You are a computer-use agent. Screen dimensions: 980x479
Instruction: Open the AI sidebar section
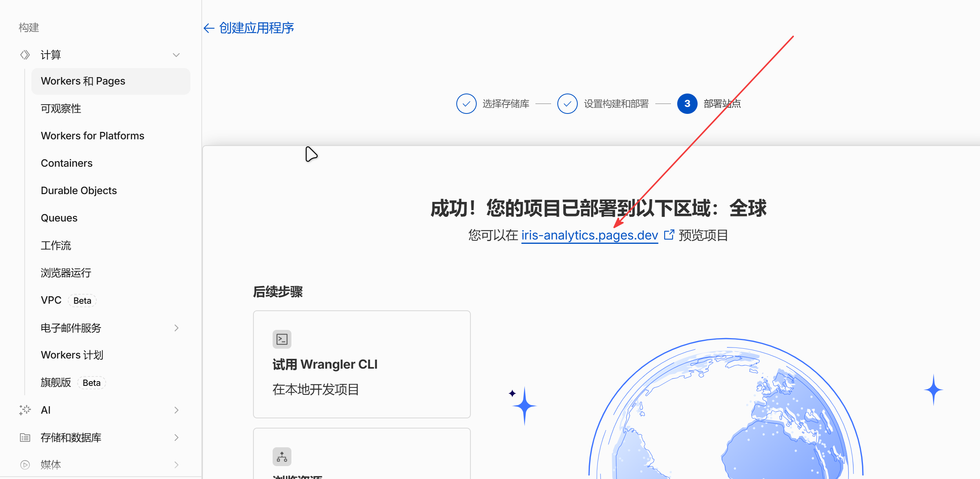pos(45,410)
